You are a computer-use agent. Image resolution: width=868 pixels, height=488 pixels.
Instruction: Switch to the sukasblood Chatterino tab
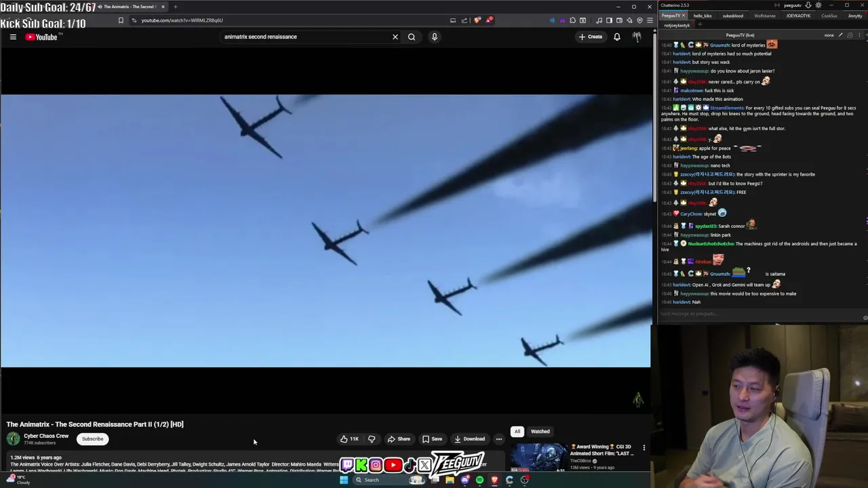(x=733, y=16)
